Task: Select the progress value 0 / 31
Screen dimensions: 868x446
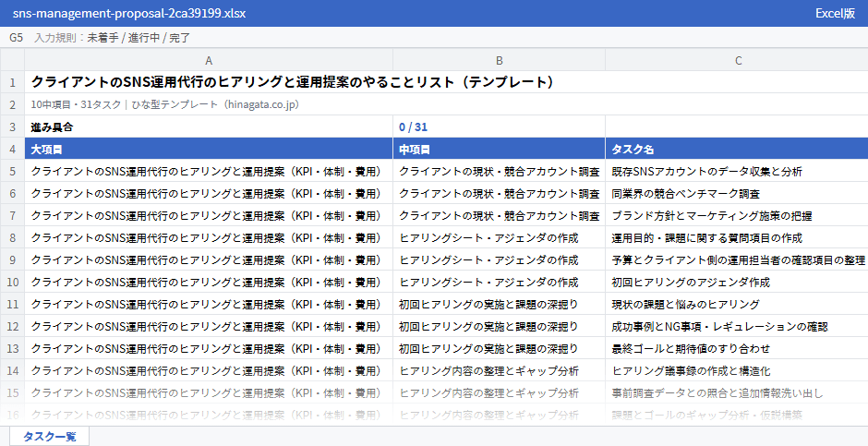Action: pos(499,127)
